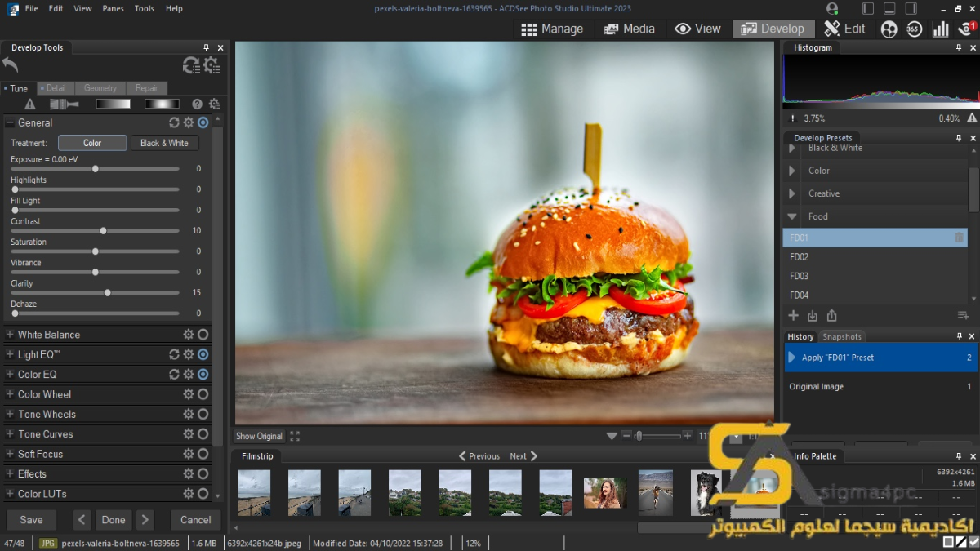
Task: Switch to Manage mode
Action: click(552, 29)
